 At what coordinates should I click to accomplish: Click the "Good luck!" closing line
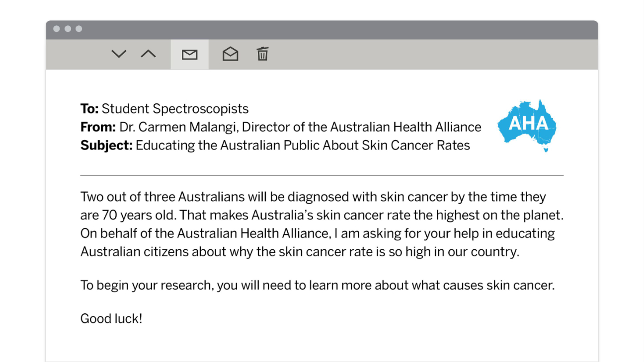(x=111, y=319)
